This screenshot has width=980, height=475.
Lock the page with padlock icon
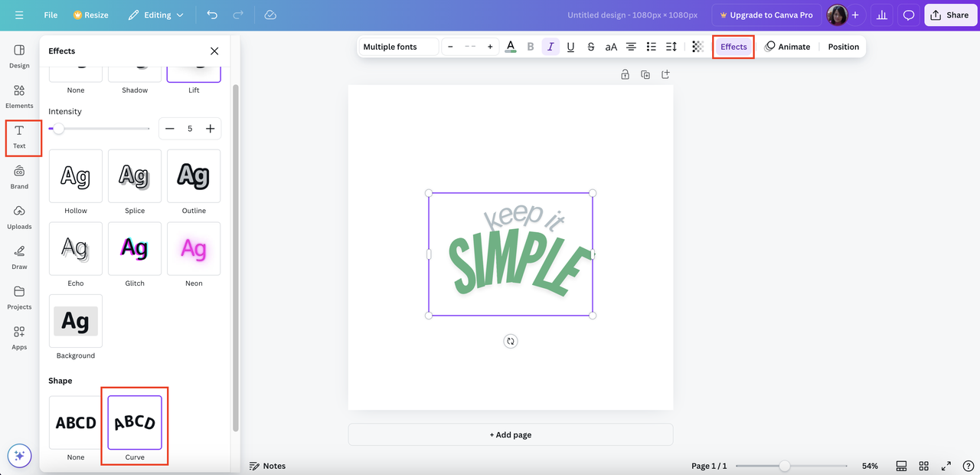pos(626,74)
